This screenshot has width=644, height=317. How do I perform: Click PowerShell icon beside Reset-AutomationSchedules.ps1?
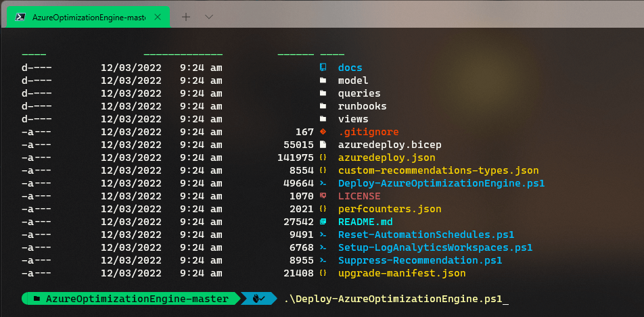[x=323, y=235]
